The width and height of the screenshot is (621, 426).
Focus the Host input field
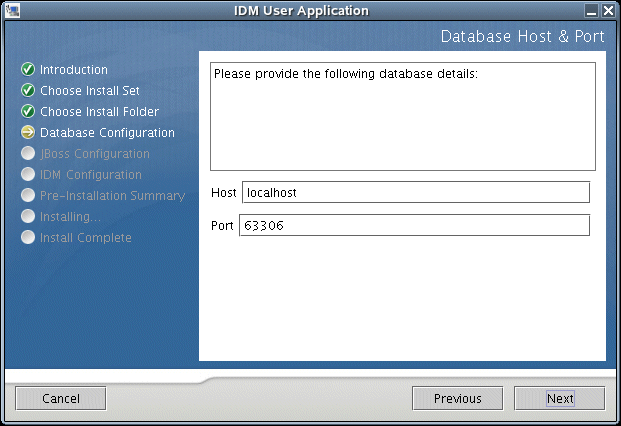(415, 192)
